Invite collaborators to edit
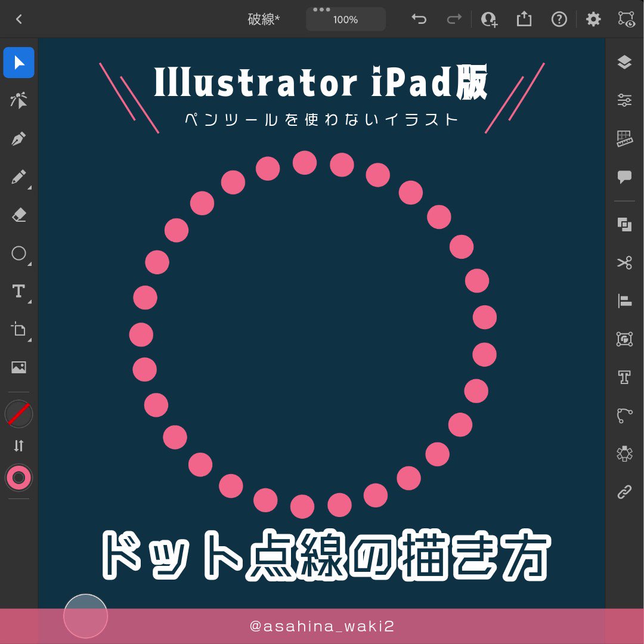644x644 pixels. point(489,19)
